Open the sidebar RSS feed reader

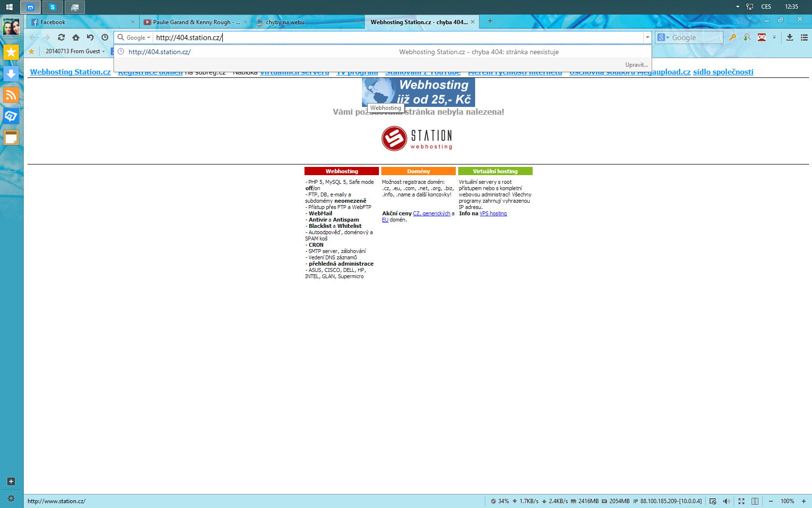(11, 95)
